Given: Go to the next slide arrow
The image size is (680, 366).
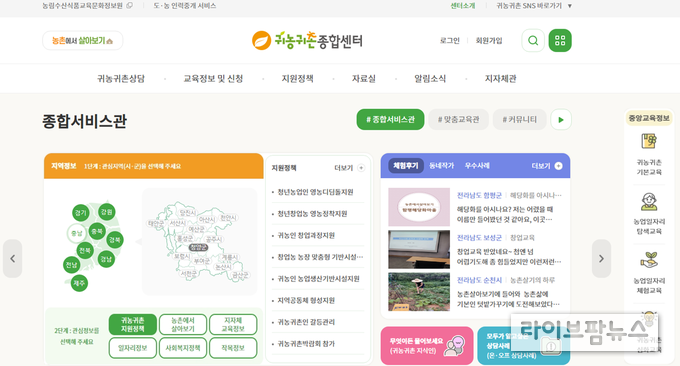Looking at the screenshot, I should pos(601,258).
